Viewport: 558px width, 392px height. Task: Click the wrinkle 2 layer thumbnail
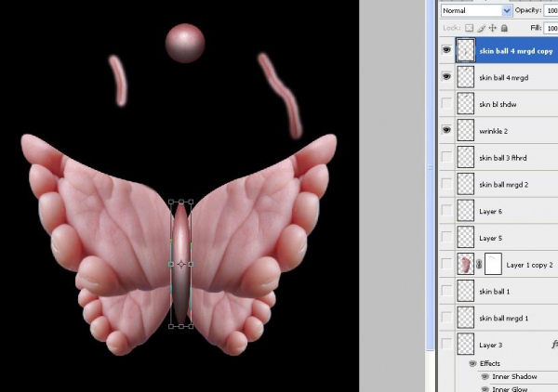[x=466, y=130]
